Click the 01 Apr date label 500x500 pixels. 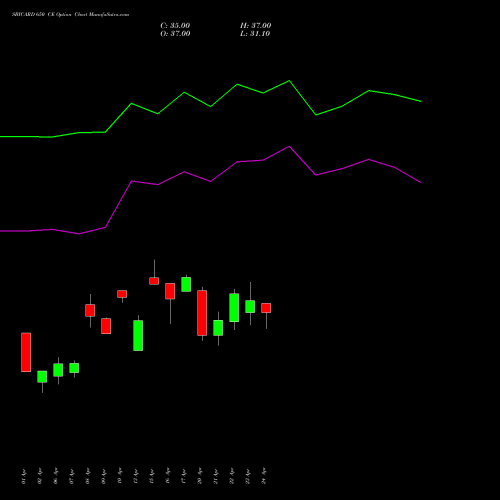point(24,476)
